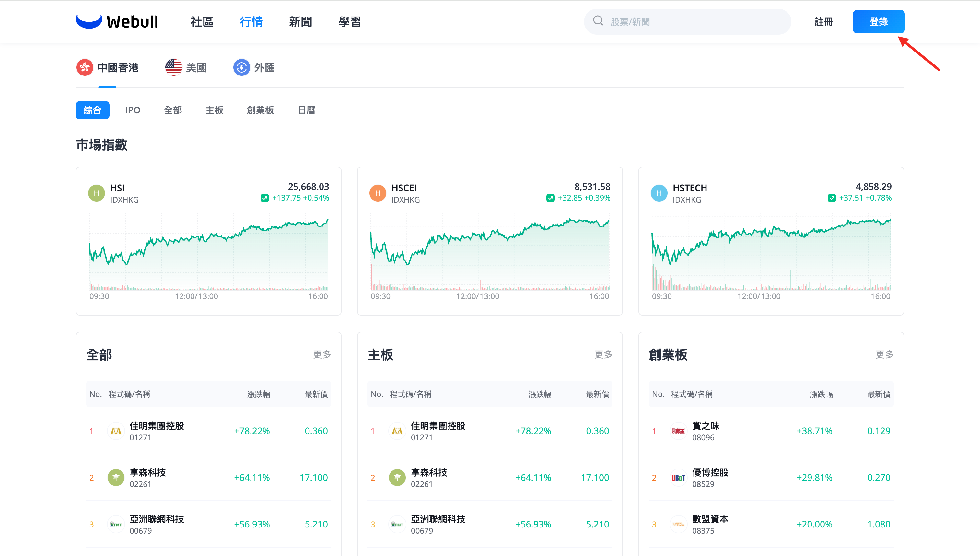Sort 主板 panel by 最新價 column
The image size is (980, 556).
[x=598, y=394]
